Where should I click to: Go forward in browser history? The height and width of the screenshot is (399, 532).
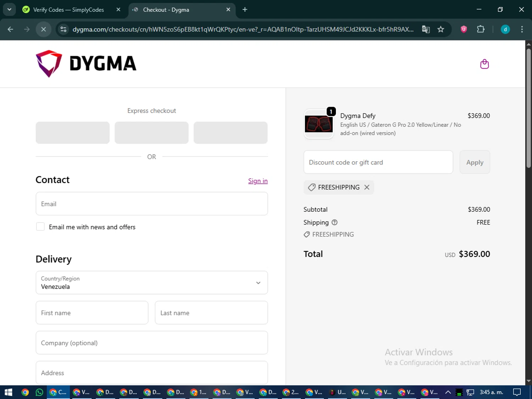tap(27, 29)
